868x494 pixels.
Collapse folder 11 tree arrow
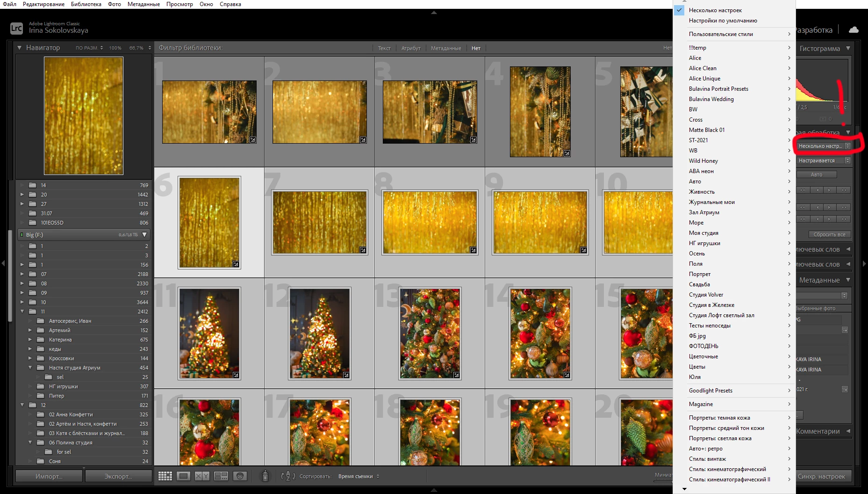click(22, 312)
